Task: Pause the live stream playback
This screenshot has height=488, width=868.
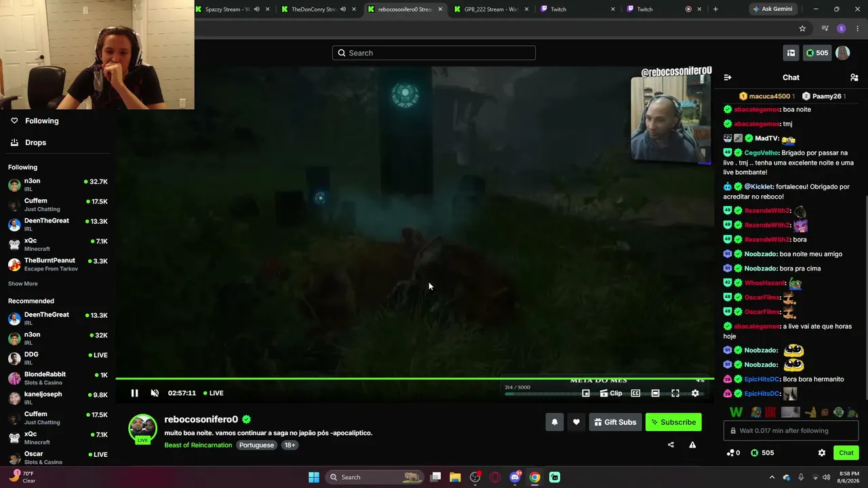Action: (x=134, y=393)
